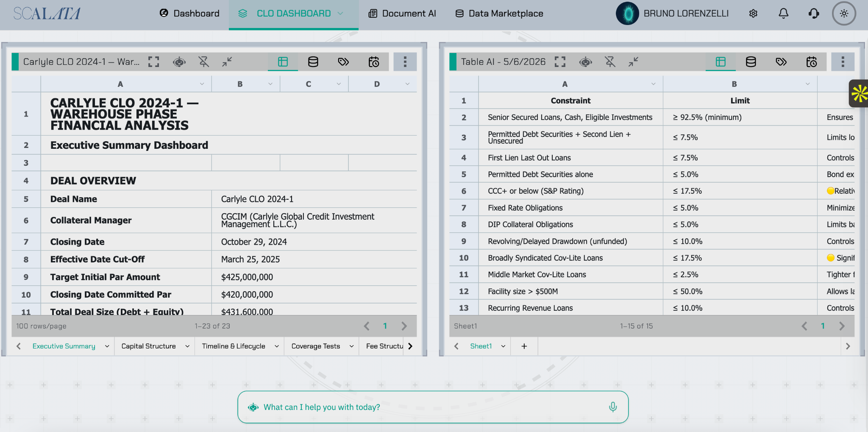View notifications bell
Viewport: 868px width, 432px height.
click(784, 14)
